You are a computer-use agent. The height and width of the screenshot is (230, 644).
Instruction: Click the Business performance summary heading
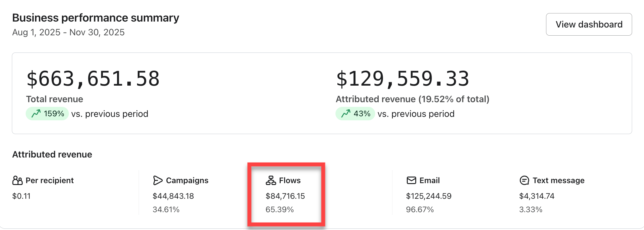tap(95, 18)
